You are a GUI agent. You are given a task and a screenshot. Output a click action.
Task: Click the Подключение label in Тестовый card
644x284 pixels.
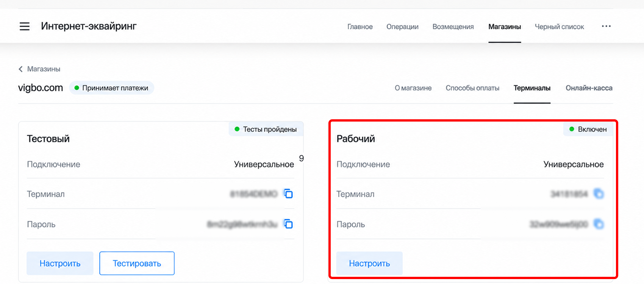(x=53, y=164)
